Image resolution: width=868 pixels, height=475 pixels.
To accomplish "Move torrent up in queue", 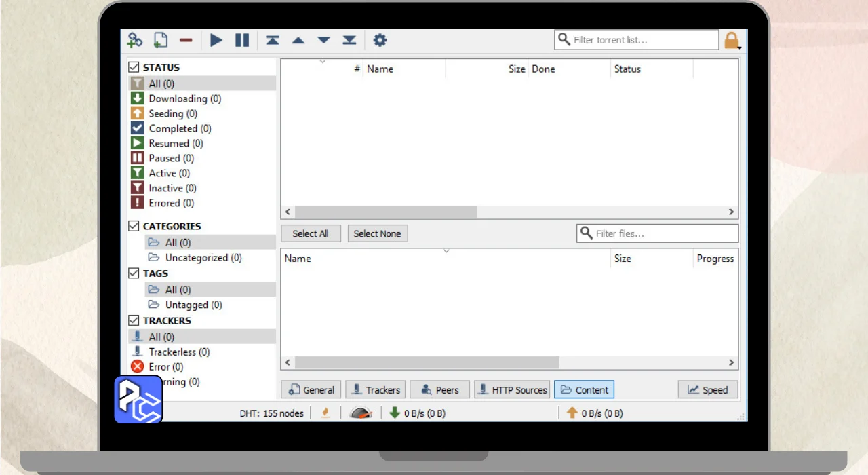I will pyautogui.click(x=298, y=41).
